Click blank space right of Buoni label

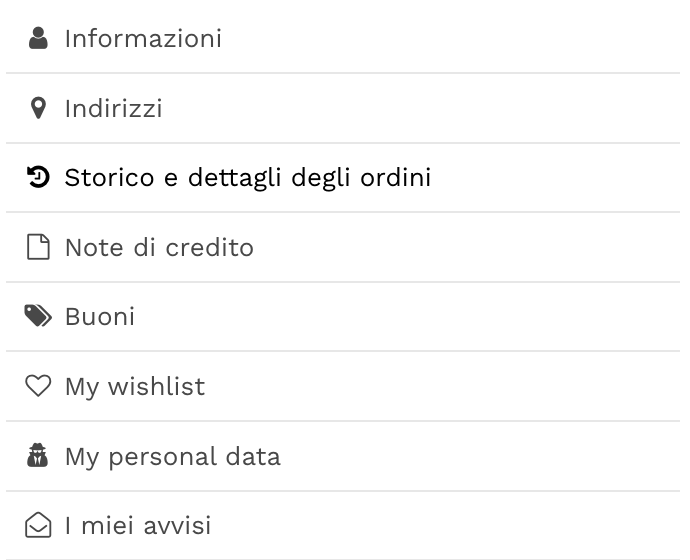coord(420,317)
